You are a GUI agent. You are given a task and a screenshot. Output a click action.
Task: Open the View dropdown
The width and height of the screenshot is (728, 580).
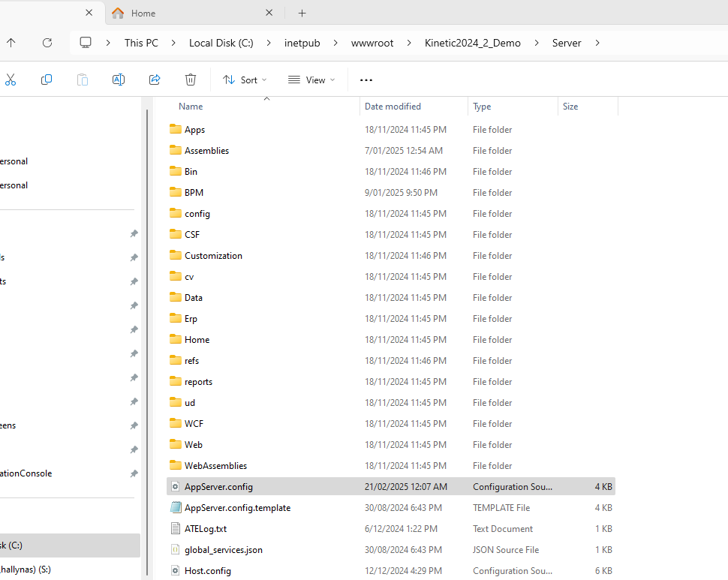pos(310,80)
